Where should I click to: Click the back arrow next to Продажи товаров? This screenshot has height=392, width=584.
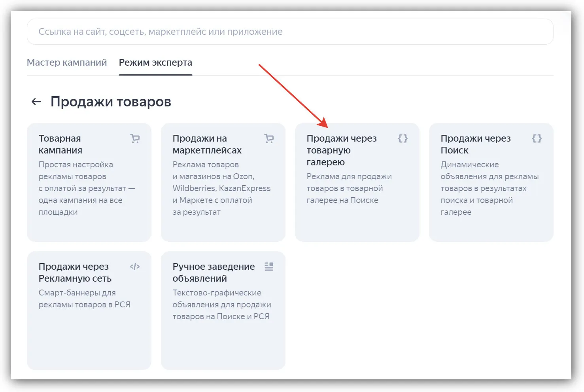tap(36, 102)
